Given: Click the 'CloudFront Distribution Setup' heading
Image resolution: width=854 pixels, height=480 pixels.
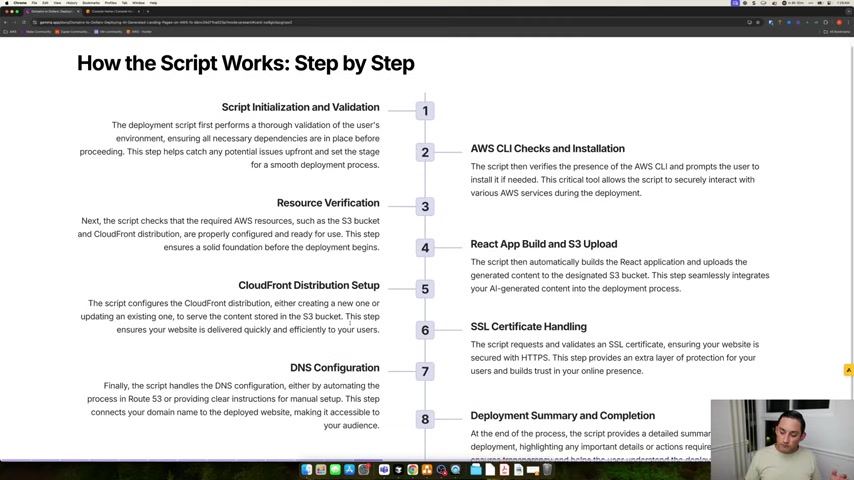Looking at the screenshot, I should [x=309, y=285].
